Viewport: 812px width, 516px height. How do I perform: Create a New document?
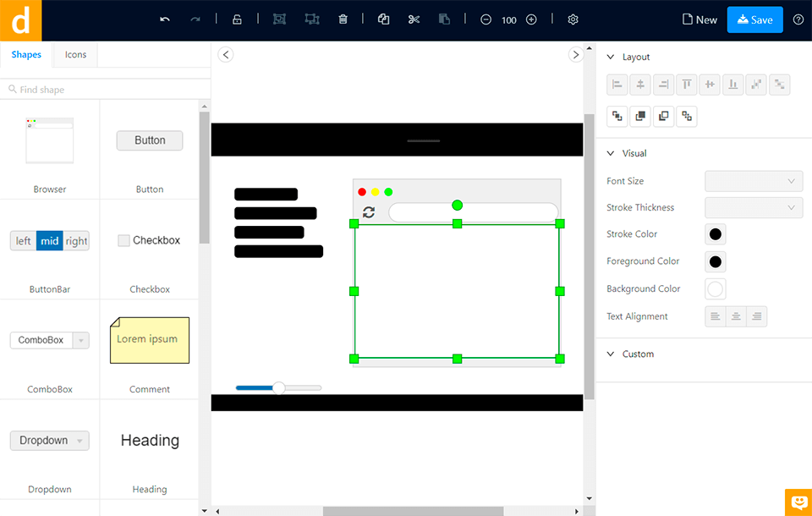700,19
